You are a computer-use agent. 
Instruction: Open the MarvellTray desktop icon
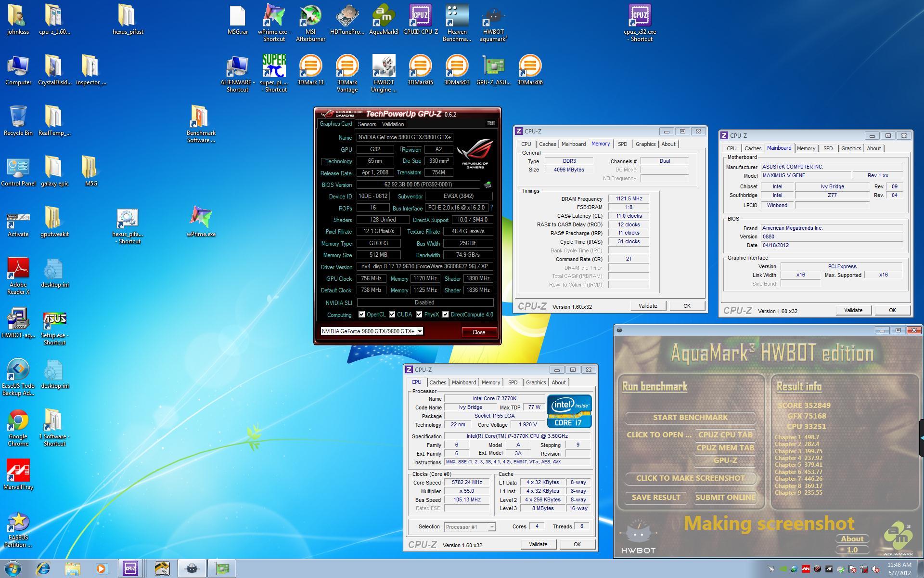(x=18, y=474)
